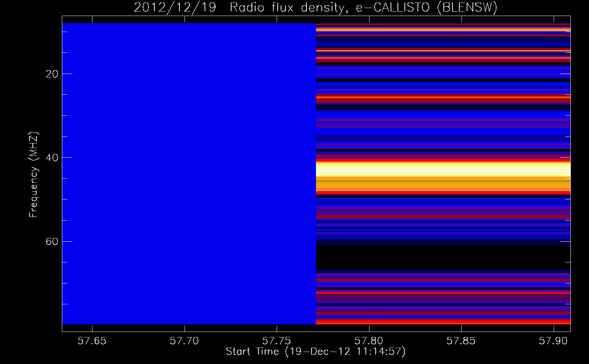Click the 57.90 time tick label
Screen dimensions: 589x364
[554, 341]
